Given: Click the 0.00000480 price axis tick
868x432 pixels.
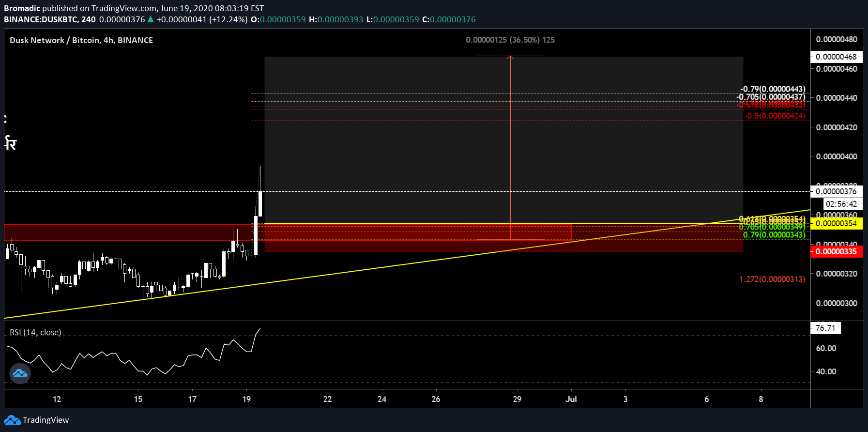Looking at the screenshot, I should point(837,39).
